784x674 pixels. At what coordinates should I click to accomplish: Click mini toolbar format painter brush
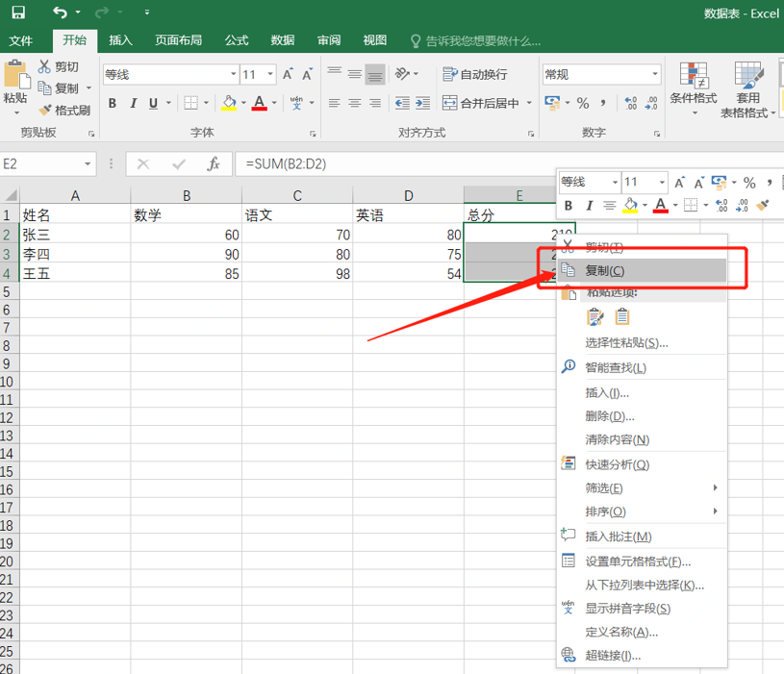tap(763, 205)
